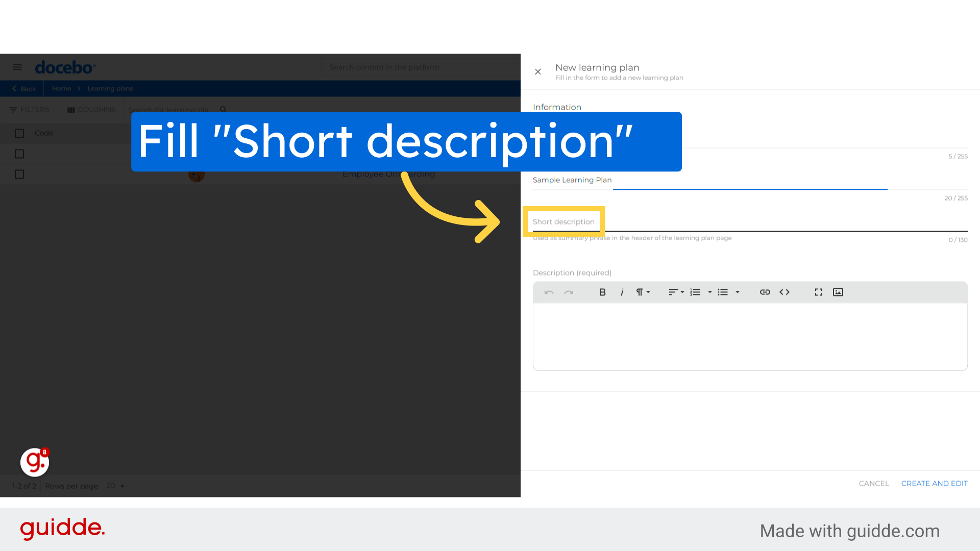The width and height of the screenshot is (980, 551).
Task: Open the Rows per page dropdown
Action: pyautogui.click(x=114, y=486)
